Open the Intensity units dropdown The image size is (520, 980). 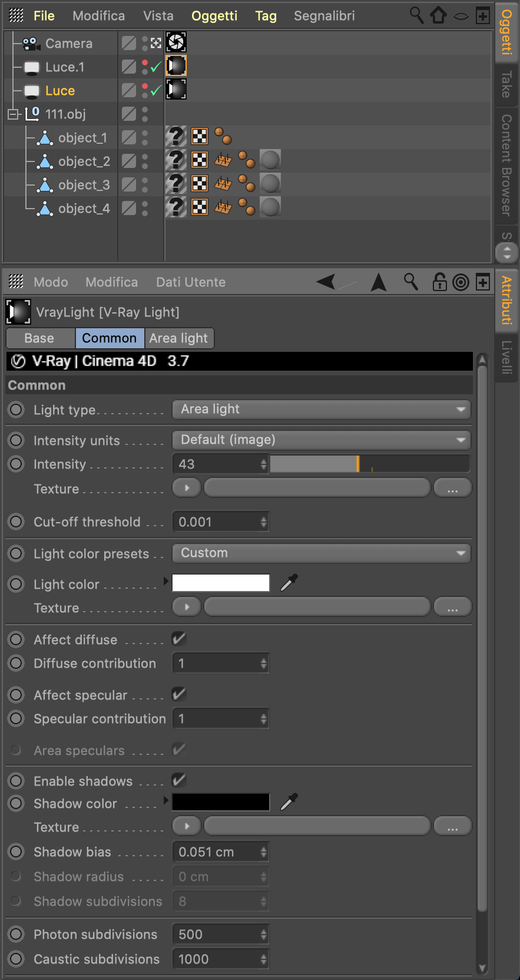pos(322,440)
